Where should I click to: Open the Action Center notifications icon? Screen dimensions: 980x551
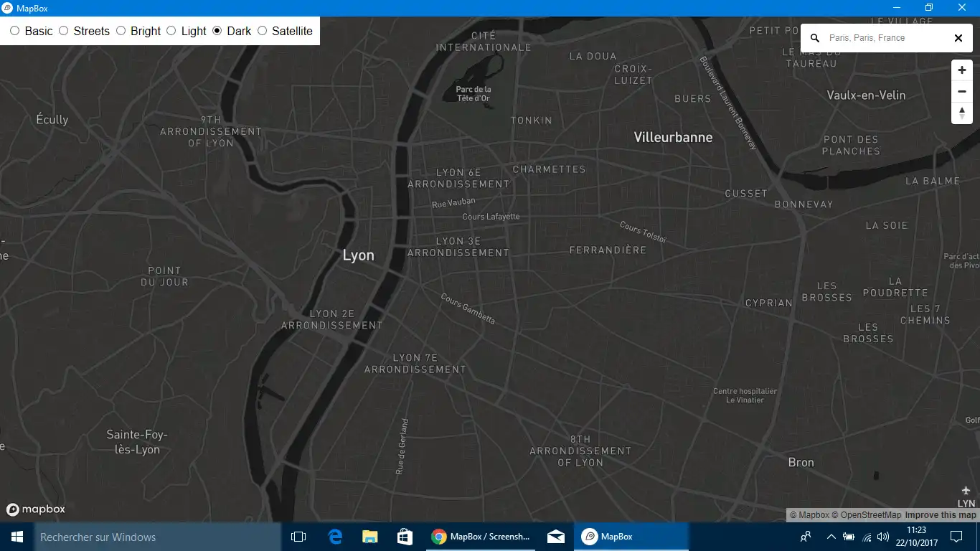coord(956,537)
